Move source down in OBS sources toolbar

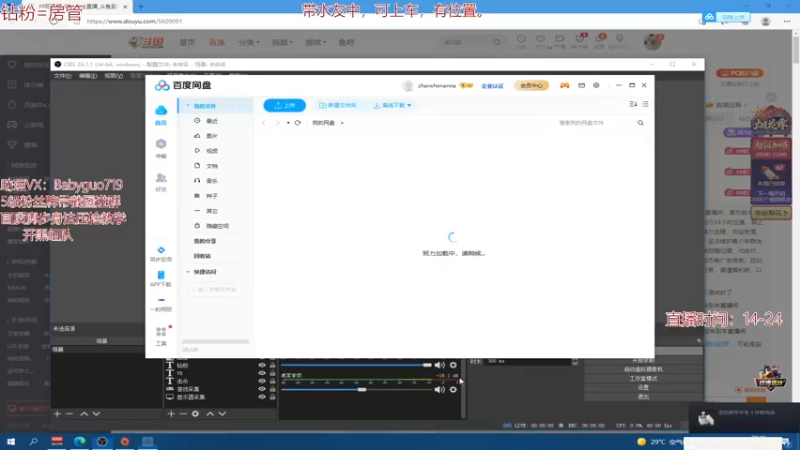coord(222,413)
